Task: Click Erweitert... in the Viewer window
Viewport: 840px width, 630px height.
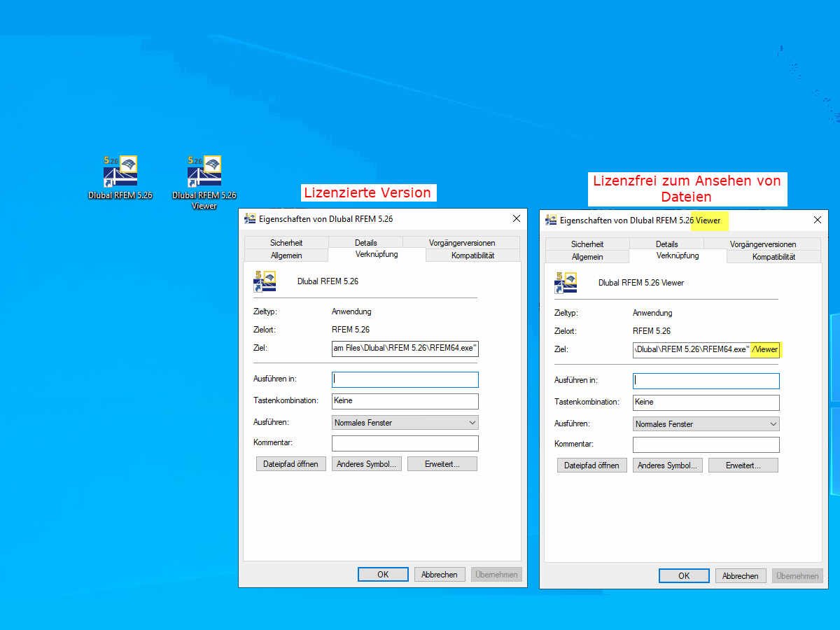Action: [743, 465]
